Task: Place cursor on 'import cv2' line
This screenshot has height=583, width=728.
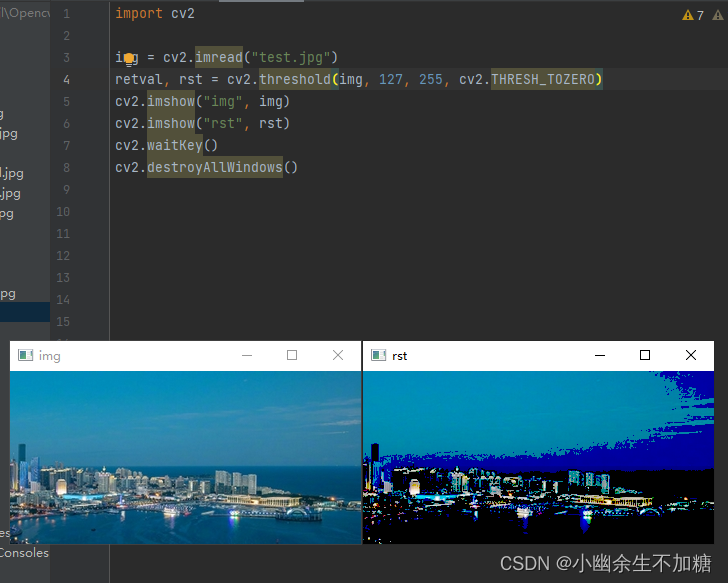Action: click(155, 13)
